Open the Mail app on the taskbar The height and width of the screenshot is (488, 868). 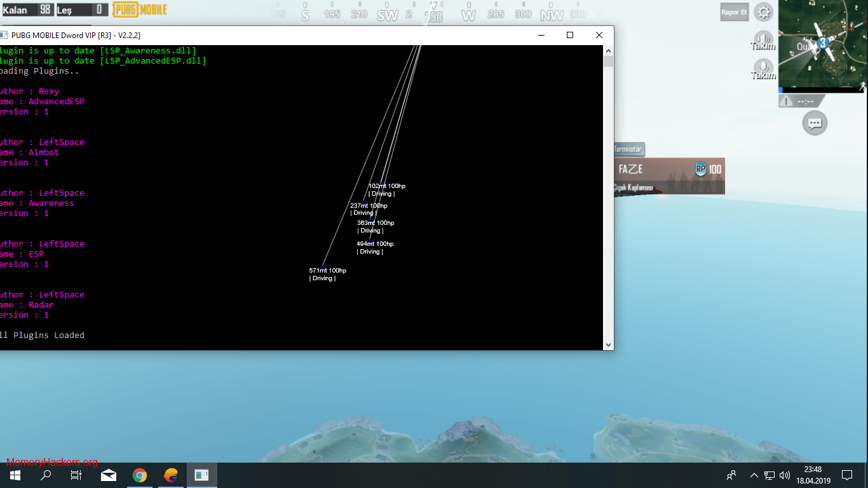tap(108, 475)
